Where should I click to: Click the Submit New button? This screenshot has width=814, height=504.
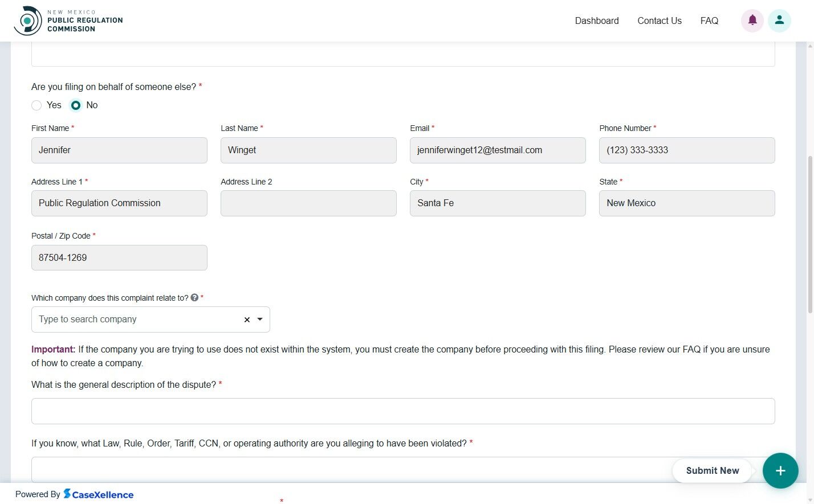[x=711, y=470]
